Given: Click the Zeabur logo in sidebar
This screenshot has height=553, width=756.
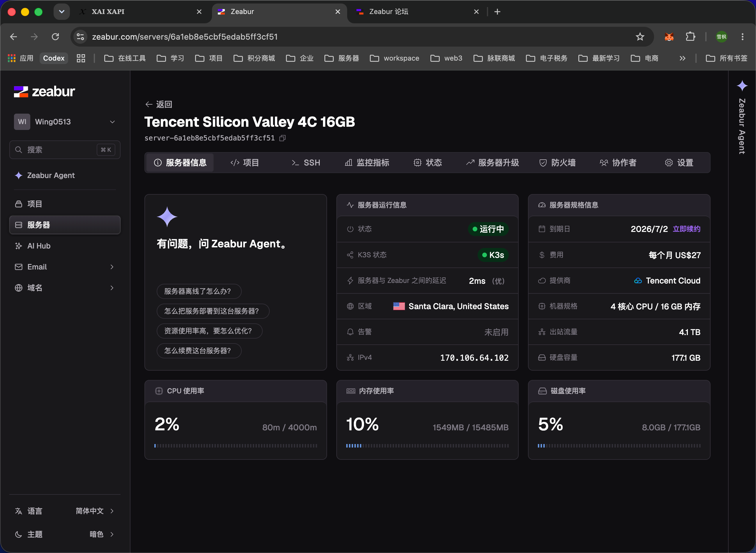Looking at the screenshot, I should coord(44,91).
